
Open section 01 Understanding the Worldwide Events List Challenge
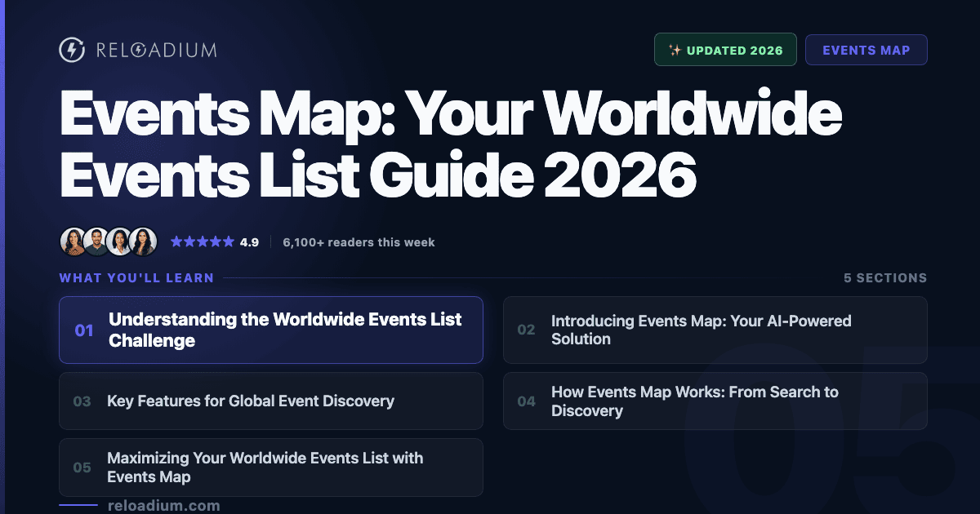[x=271, y=330]
